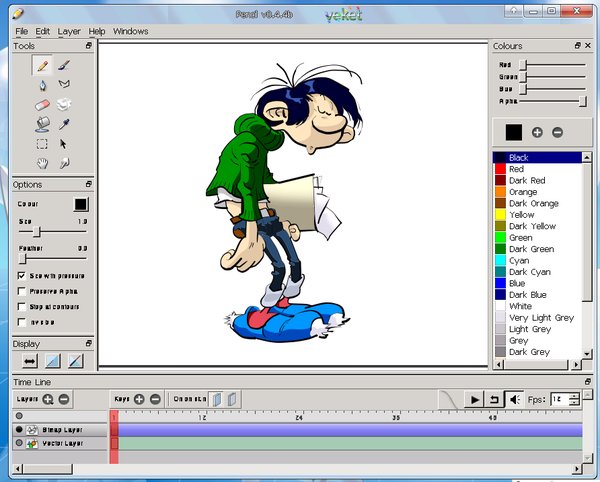Activate the Hand tool
Image resolution: width=600 pixels, height=482 pixels.
tap(42, 163)
